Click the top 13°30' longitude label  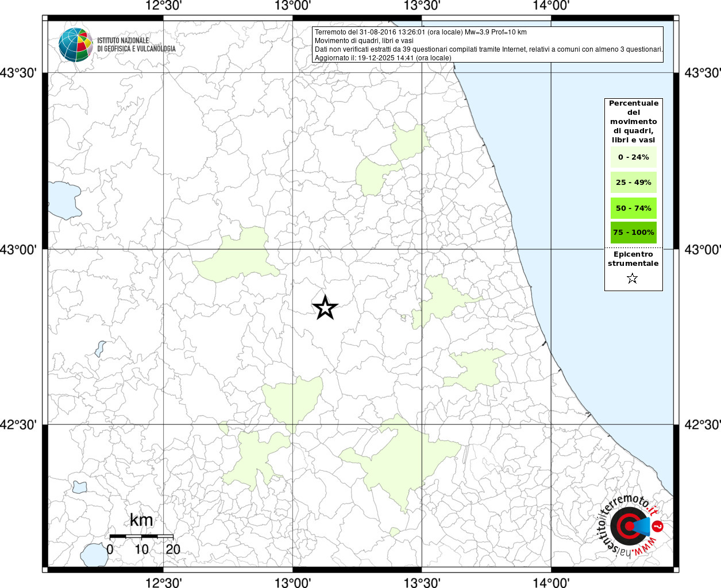tap(422, 6)
